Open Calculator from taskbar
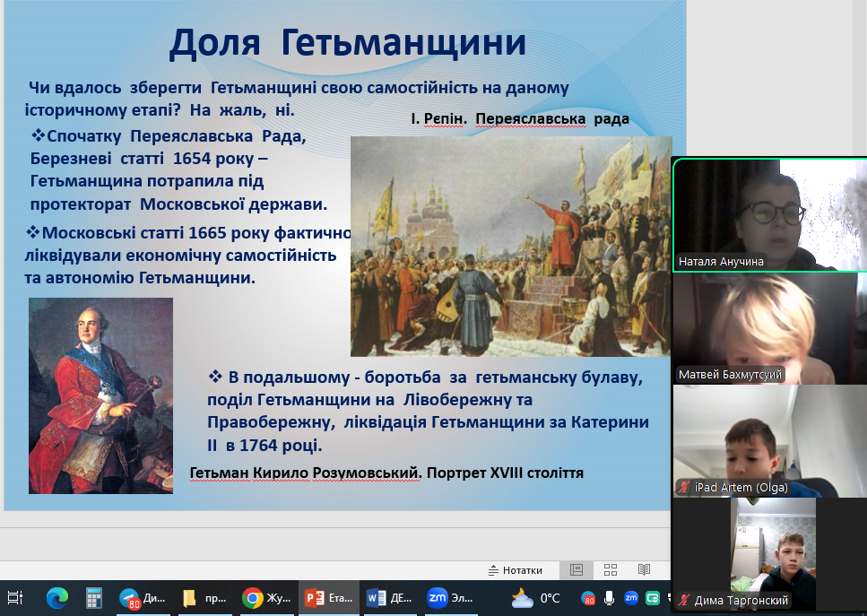This screenshot has height=616, width=867. coord(94,598)
